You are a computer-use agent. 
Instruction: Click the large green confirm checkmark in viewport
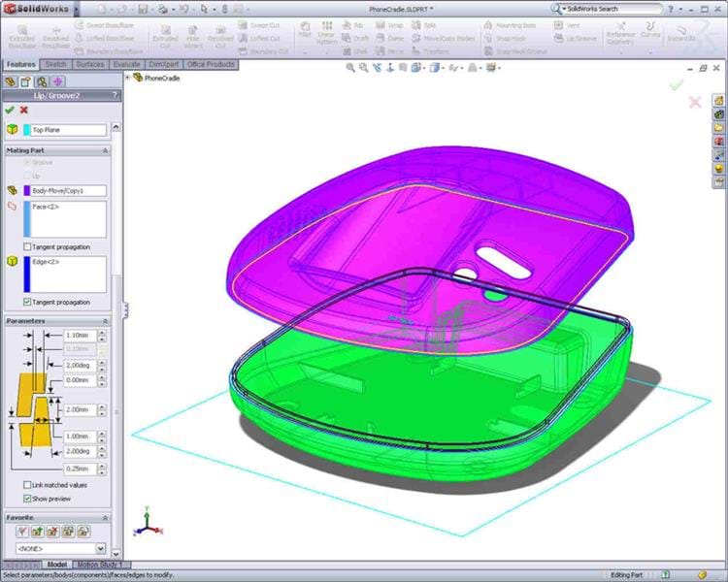(x=676, y=84)
